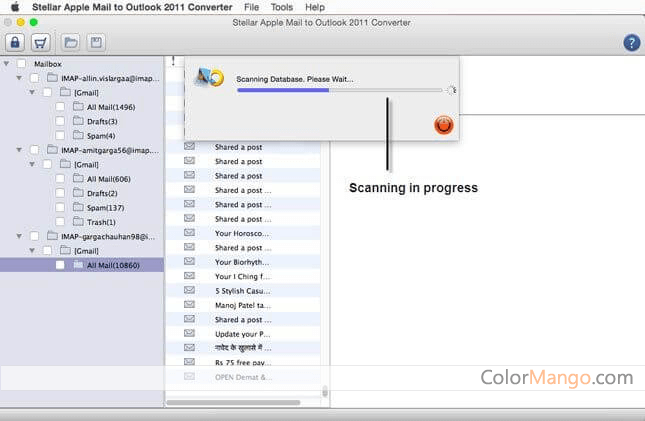645x421 pixels.
Task: Click the horizontal scrollbar under the mail list
Action: pyautogui.click(x=245, y=401)
